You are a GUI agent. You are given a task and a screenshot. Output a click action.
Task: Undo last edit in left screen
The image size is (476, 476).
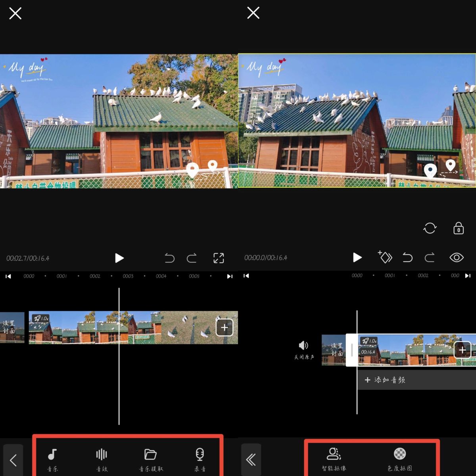pos(169,258)
